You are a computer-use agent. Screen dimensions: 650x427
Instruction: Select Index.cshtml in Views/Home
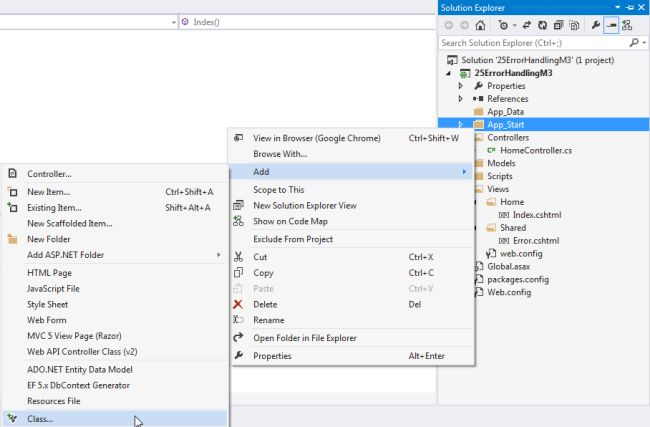pos(537,215)
